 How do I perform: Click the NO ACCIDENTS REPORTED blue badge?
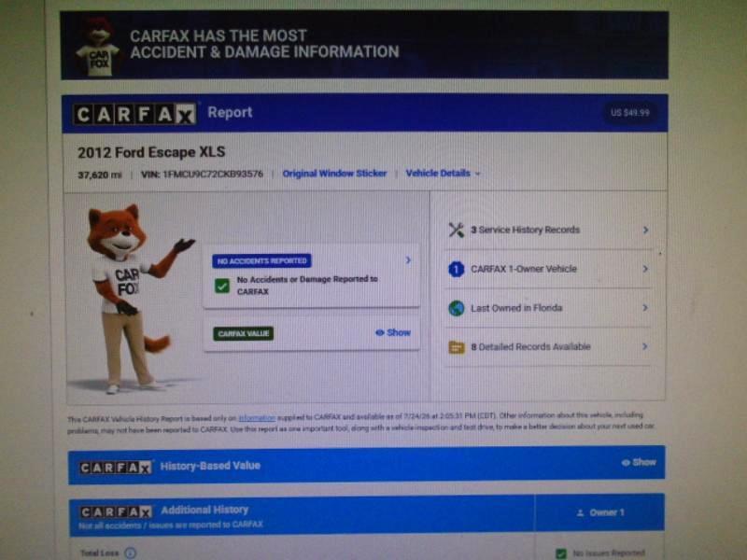[x=261, y=261]
